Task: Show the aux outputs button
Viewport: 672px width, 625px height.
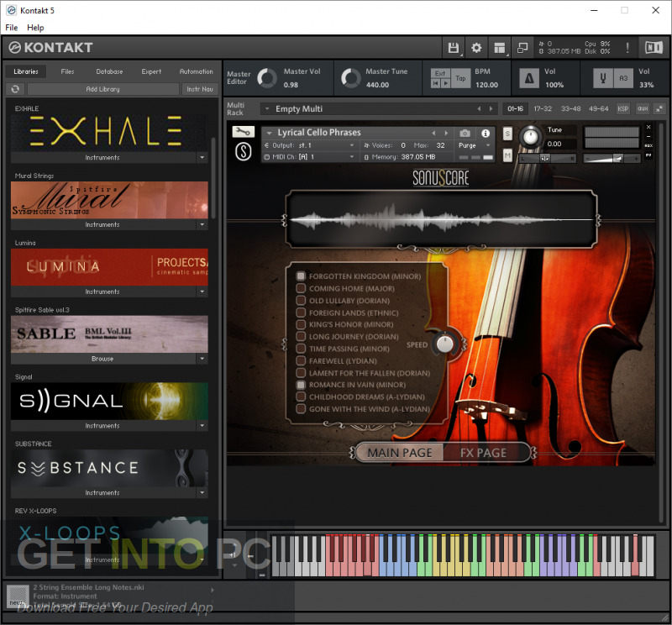Action: (643, 109)
